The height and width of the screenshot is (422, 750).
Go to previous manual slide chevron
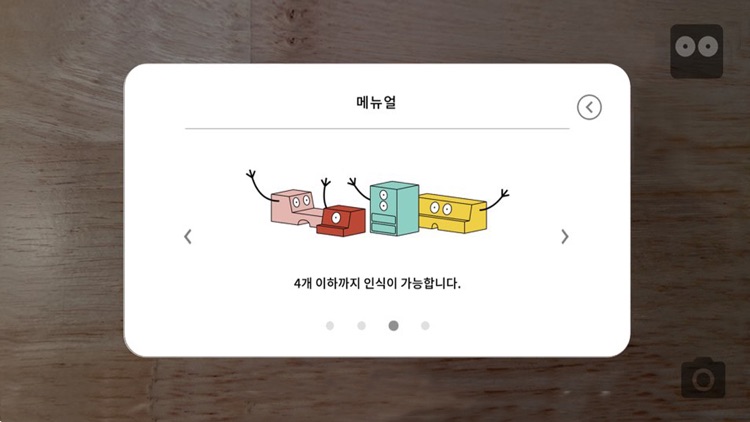[x=188, y=236]
